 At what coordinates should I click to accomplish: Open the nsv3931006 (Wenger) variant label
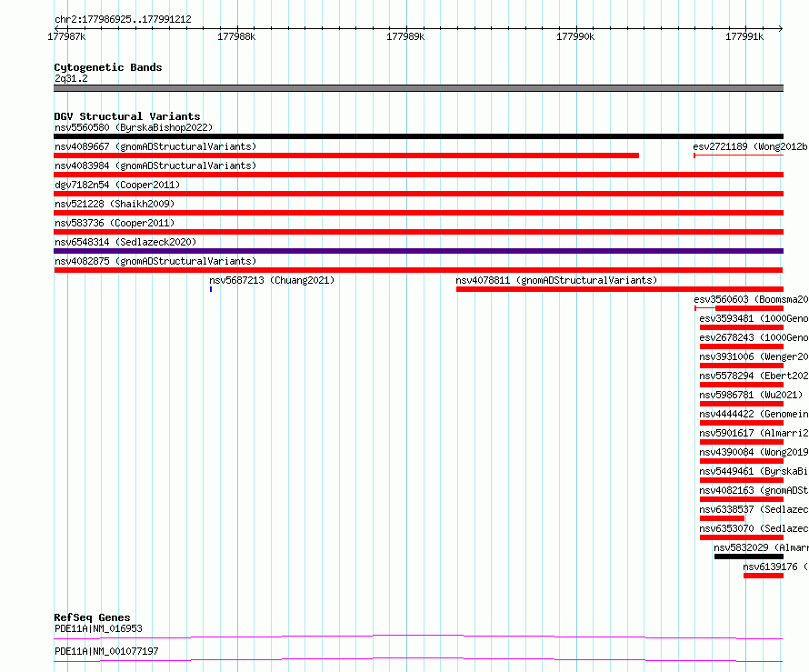pyautogui.click(x=754, y=356)
